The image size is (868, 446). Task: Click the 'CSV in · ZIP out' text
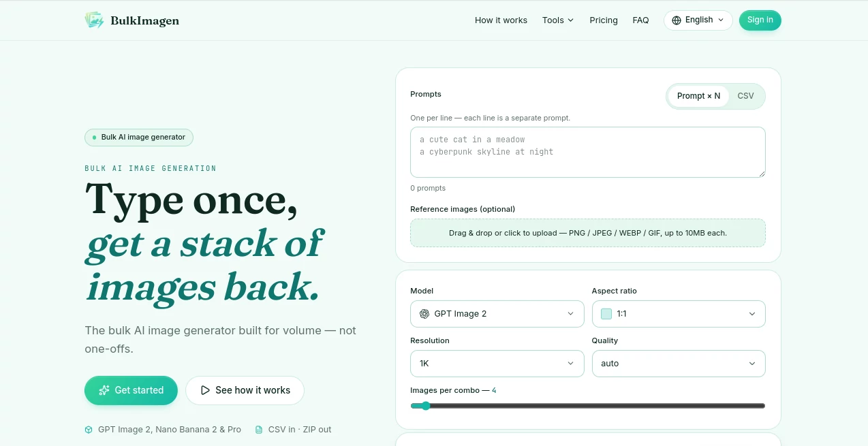coord(300,430)
